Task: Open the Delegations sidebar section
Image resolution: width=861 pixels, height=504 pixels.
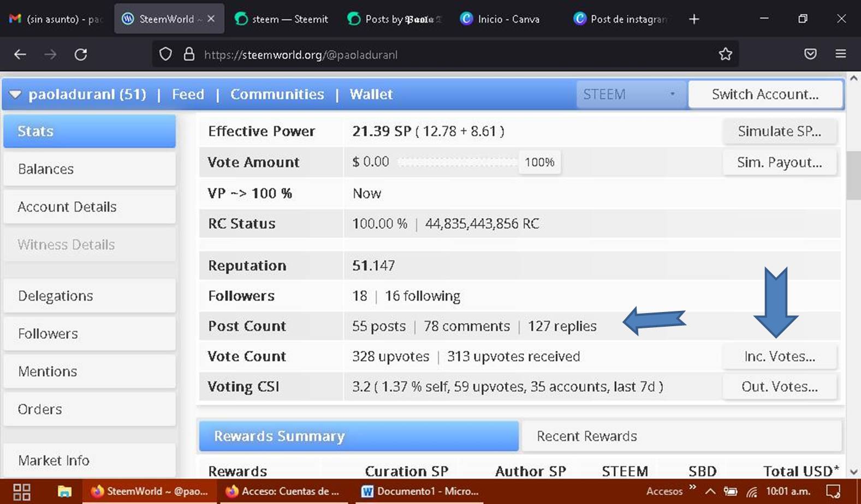Action: coord(90,296)
